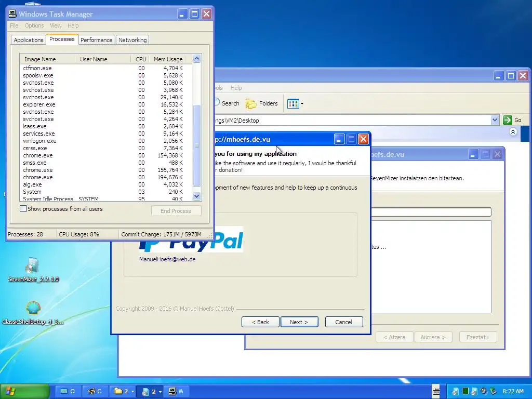Viewport: 532px width, 399px height.
Task: Click the first system tray icon
Action: pyautogui.click(x=456, y=391)
